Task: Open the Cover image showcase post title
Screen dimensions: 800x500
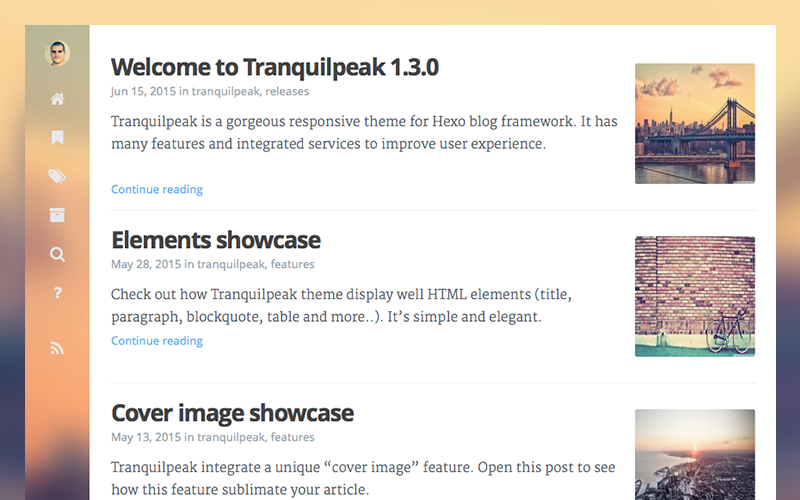Action: click(232, 413)
